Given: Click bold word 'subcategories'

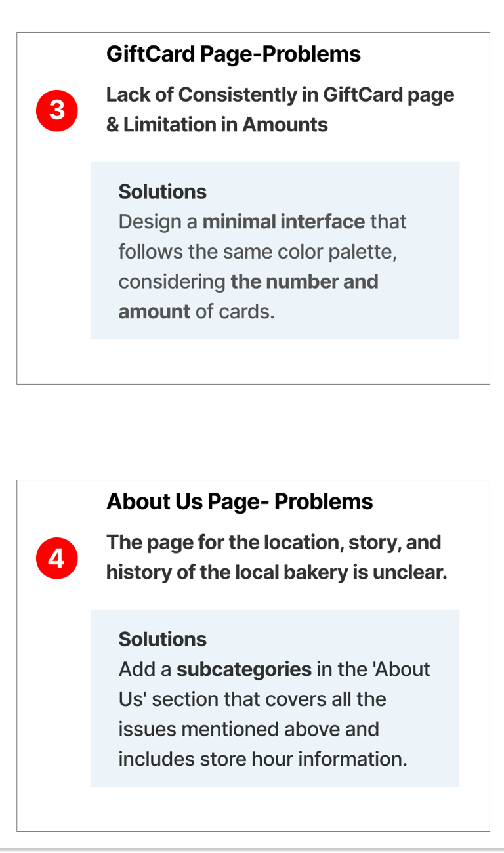Looking at the screenshot, I should click(x=244, y=669).
